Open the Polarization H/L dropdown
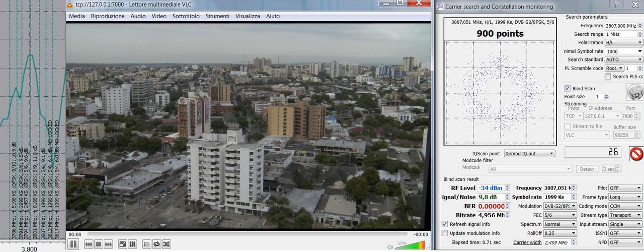 624,43
